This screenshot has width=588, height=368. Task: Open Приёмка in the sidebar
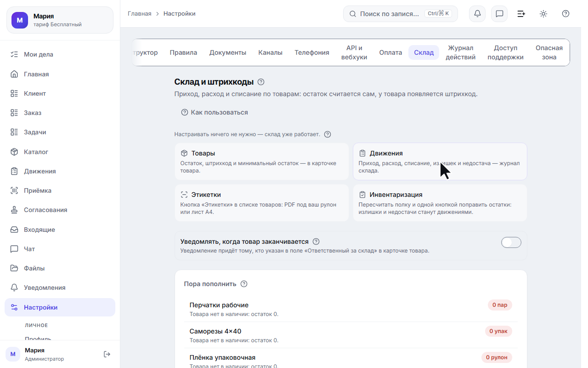coord(60,190)
